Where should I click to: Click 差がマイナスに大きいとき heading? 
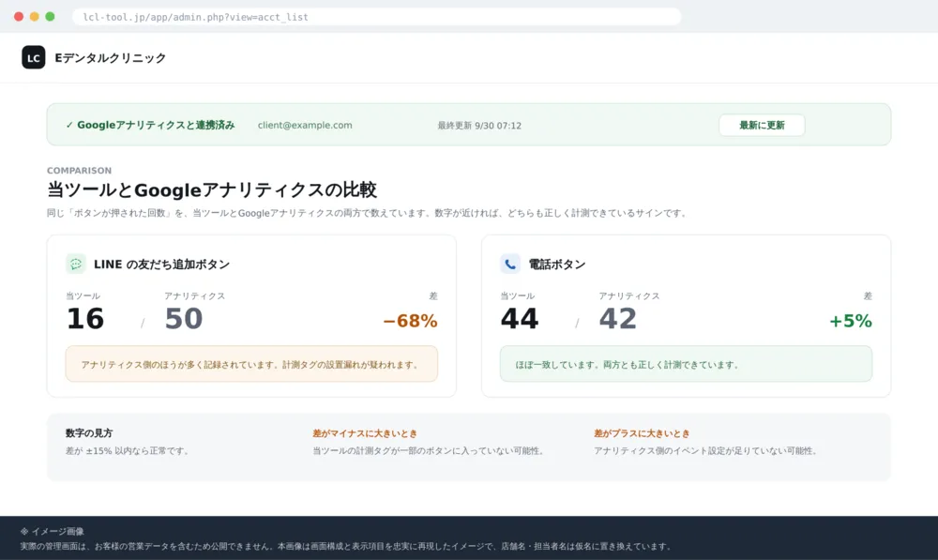point(365,433)
